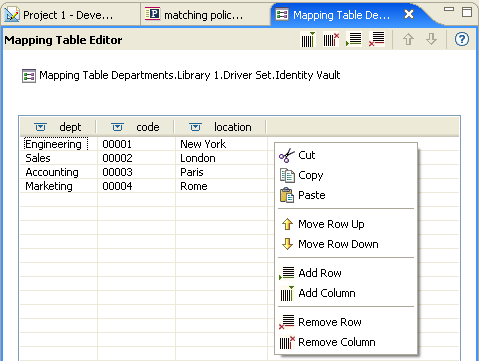Choose Remove Column in context menu
This screenshot has width=479, height=361.
pyautogui.click(x=346, y=342)
